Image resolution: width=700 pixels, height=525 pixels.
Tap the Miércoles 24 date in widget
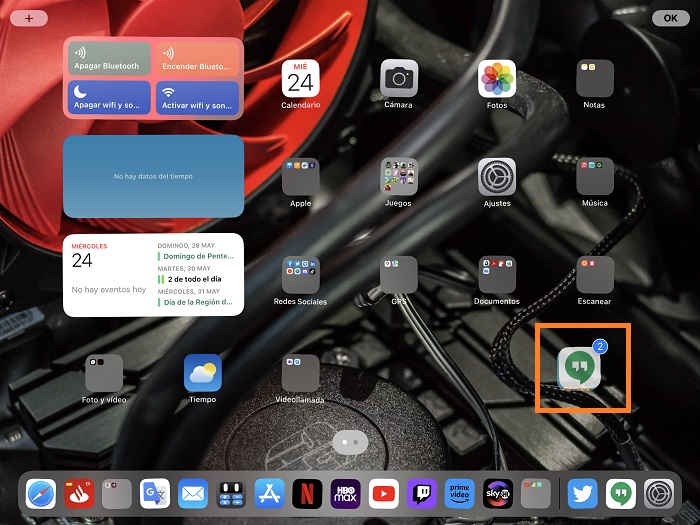(89, 256)
